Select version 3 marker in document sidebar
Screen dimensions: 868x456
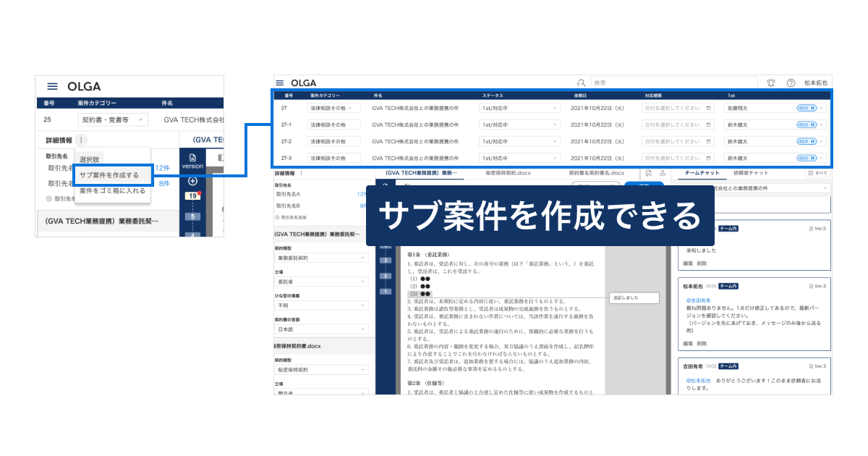point(386,260)
